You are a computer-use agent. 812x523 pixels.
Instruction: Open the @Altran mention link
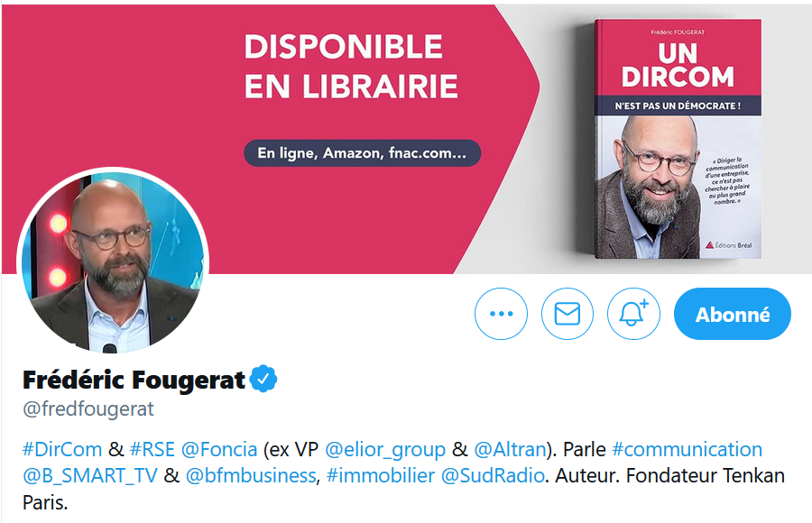pos(510,449)
